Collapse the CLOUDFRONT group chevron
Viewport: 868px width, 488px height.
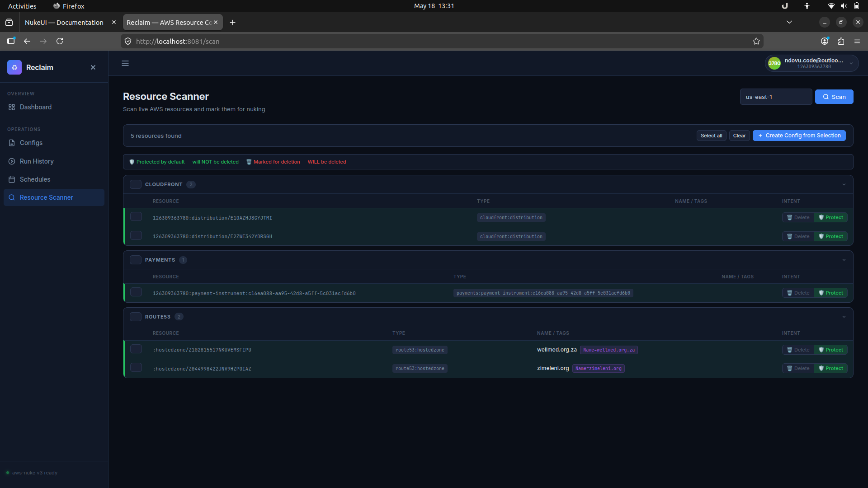coord(844,184)
